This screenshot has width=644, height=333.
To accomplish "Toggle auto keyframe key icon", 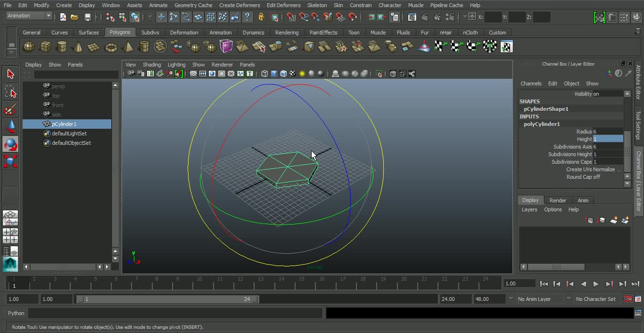I will tap(627, 299).
